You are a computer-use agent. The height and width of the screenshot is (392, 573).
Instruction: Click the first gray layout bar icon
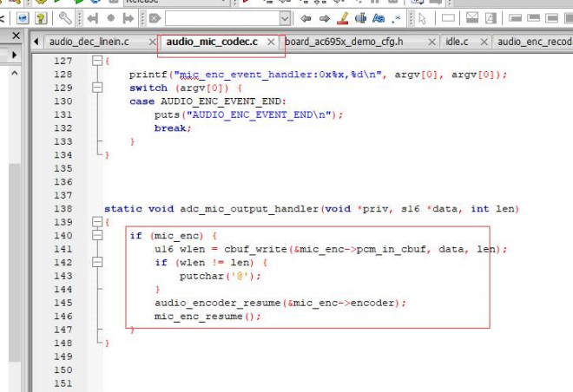click(x=515, y=18)
